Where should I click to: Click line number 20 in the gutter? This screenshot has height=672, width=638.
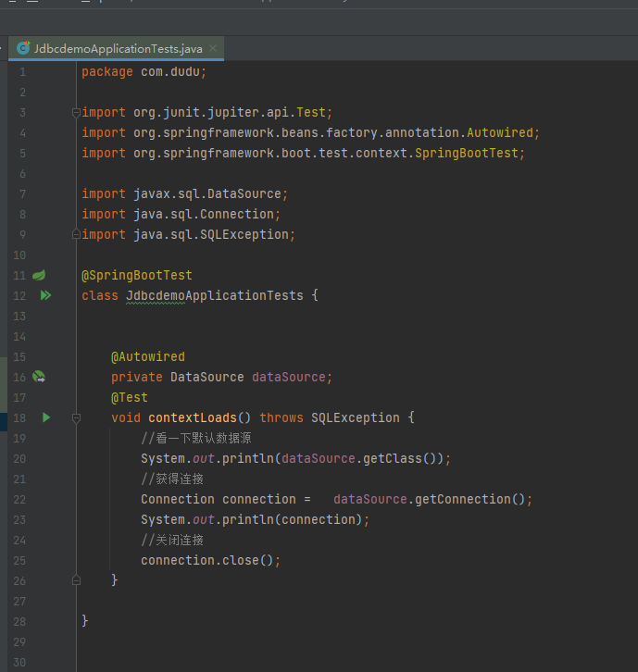point(19,458)
